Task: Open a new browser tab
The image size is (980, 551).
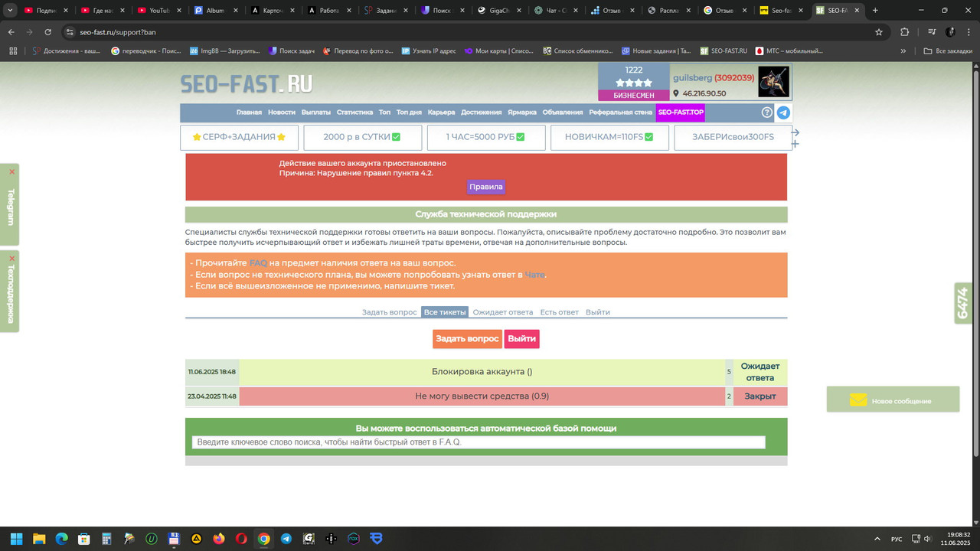Action: (876, 10)
